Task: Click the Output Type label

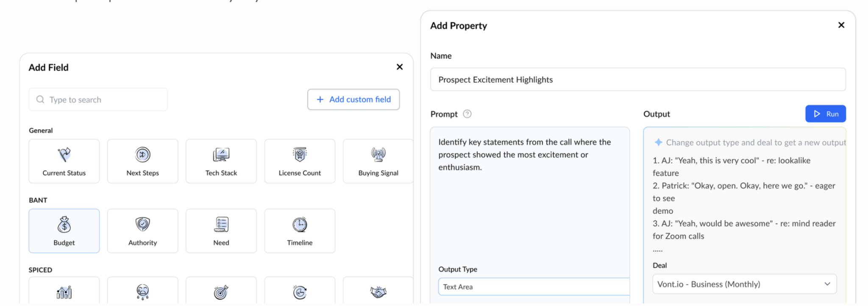Action: pos(458,269)
